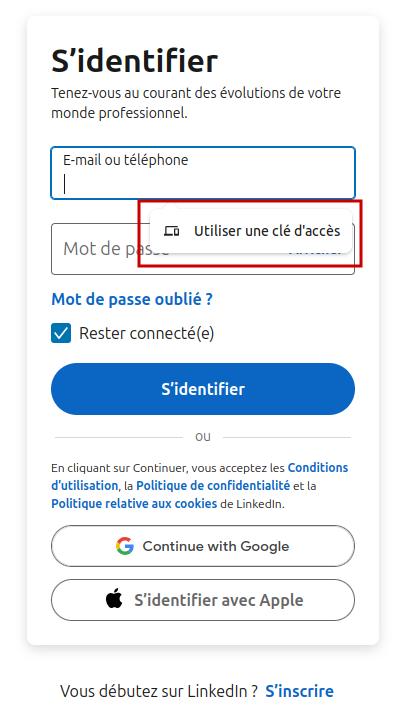Click the Apple logo icon
413x719 pixels.
click(114, 599)
